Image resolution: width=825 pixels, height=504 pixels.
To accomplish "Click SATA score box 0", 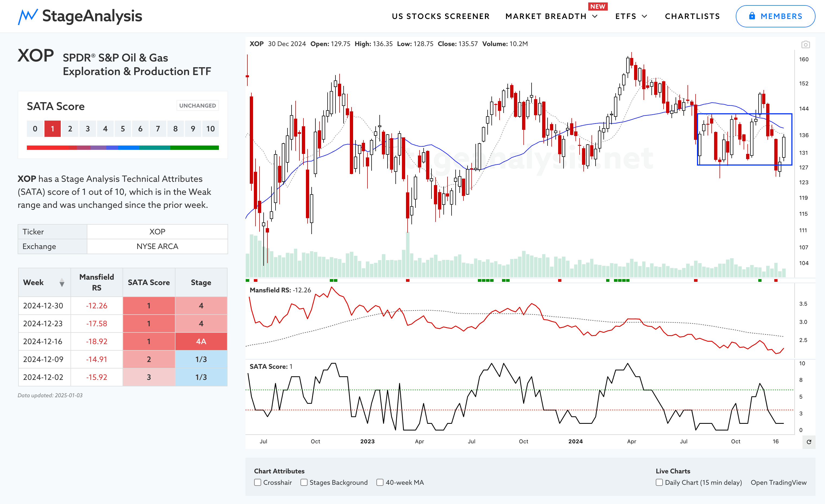I will [35, 129].
